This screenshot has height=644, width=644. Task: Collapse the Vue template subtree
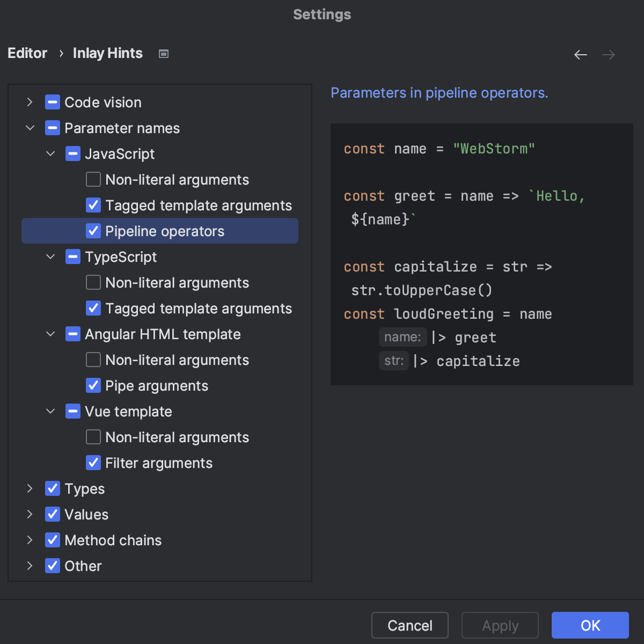[50, 411]
